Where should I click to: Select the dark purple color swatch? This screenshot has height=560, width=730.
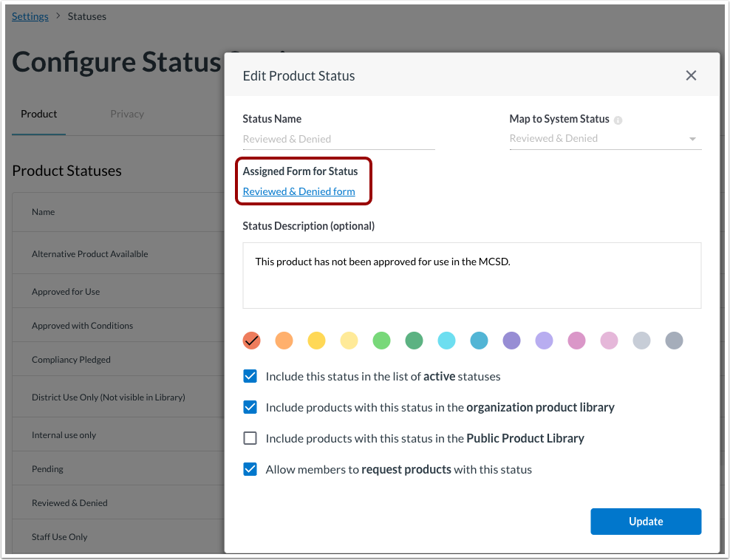tap(511, 341)
